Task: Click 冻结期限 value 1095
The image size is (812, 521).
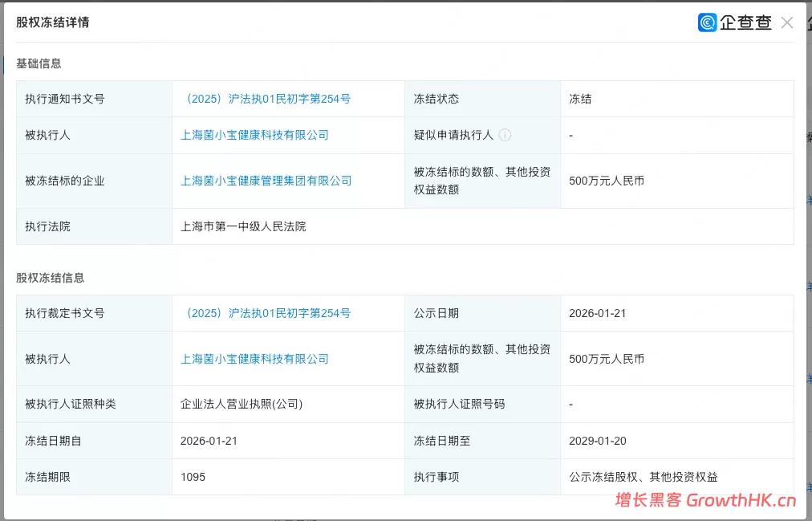Action: pos(193,477)
